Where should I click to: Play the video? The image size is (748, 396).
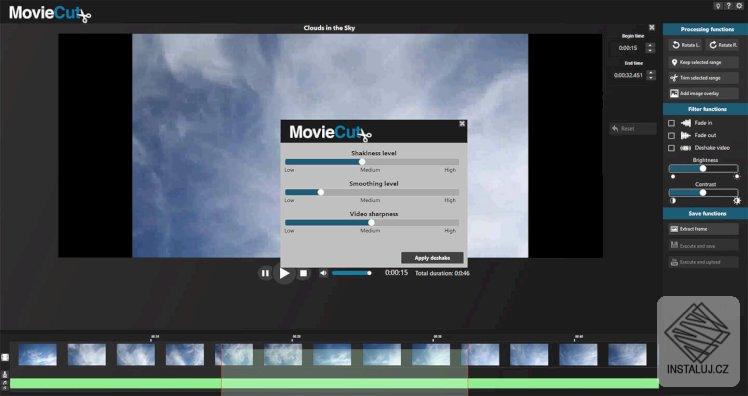284,273
